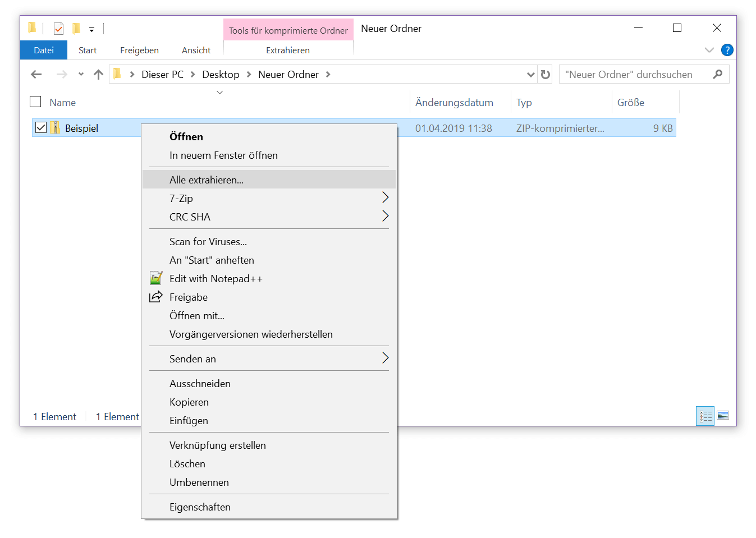The width and height of the screenshot is (756, 538).
Task: Select Tools für komprimierte Ordner tab header
Action: coord(288,30)
